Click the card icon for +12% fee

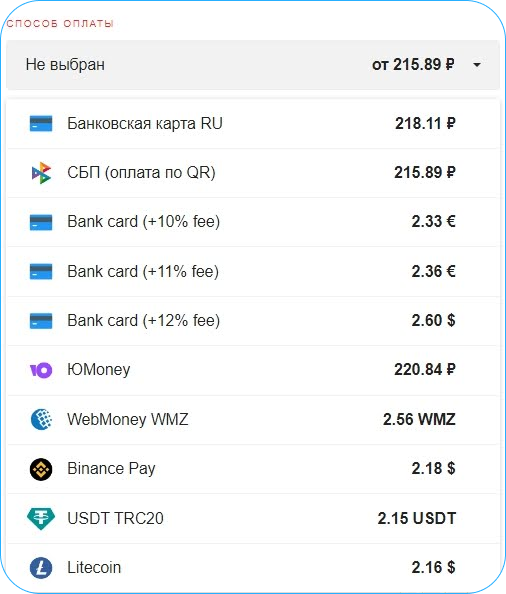(41, 320)
